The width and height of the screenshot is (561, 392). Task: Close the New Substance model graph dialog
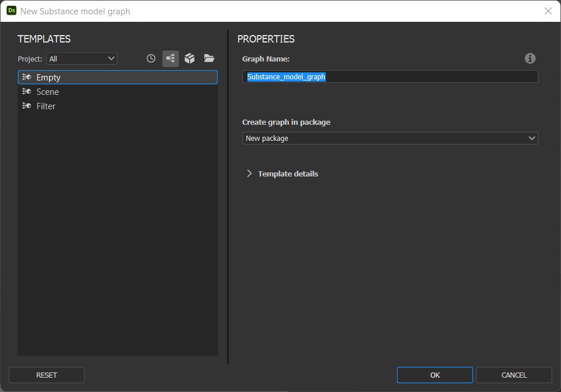(548, 11)
